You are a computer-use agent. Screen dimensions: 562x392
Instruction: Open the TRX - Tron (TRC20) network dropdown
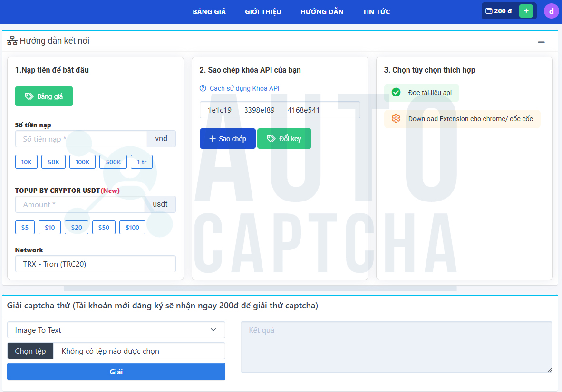point(95,264)
